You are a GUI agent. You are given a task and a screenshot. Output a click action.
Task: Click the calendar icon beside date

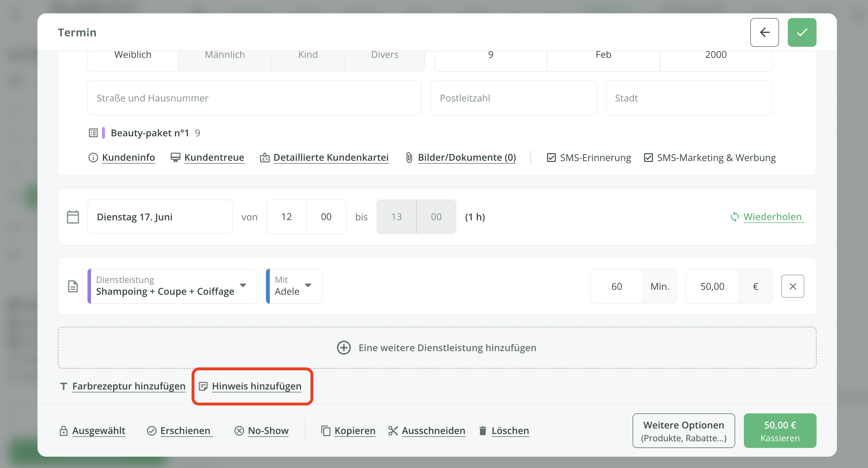(x=73, y=217)
